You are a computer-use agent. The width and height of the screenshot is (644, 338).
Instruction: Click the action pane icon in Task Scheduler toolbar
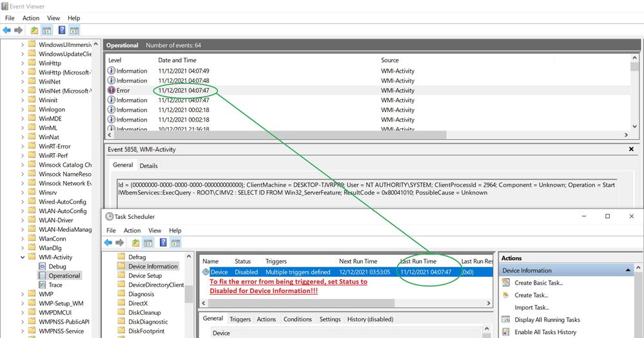tap(176, 243)
